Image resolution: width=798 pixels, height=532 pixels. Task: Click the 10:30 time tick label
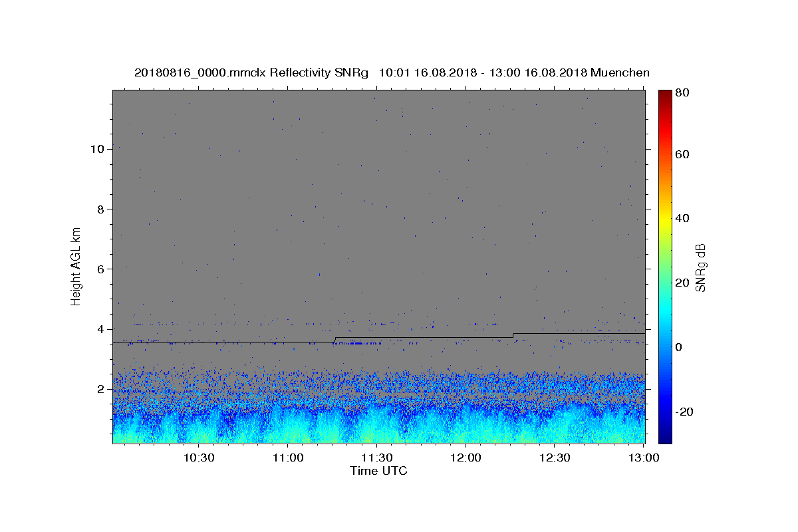click(x=199, y=458)
